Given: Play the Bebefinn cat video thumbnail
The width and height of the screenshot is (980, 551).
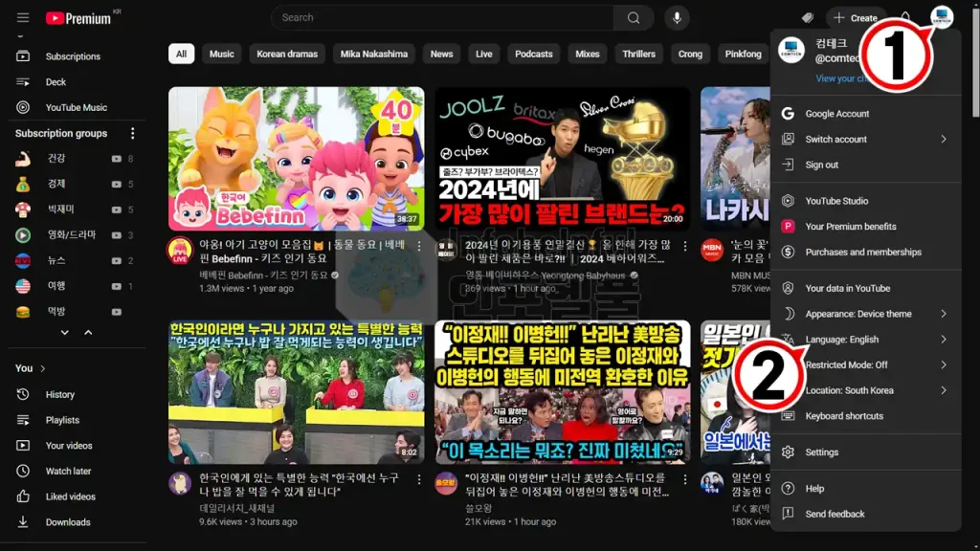Looking at the screenshot, I should (x=297, y=159).
